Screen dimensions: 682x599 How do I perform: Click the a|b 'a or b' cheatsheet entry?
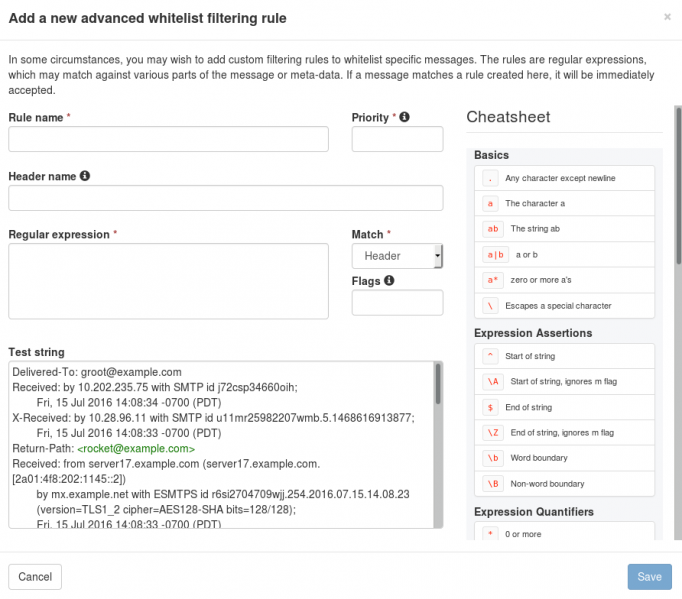click(491, 254)
